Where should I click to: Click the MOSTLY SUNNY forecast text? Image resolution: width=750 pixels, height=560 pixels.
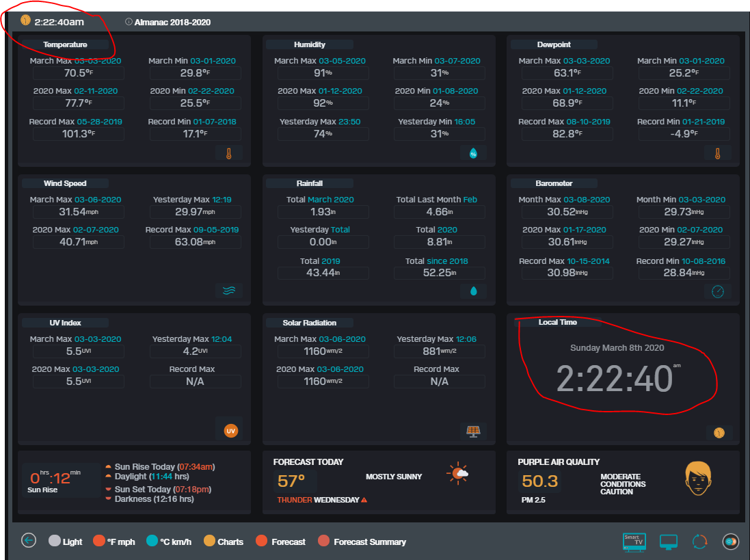point(394,477)
